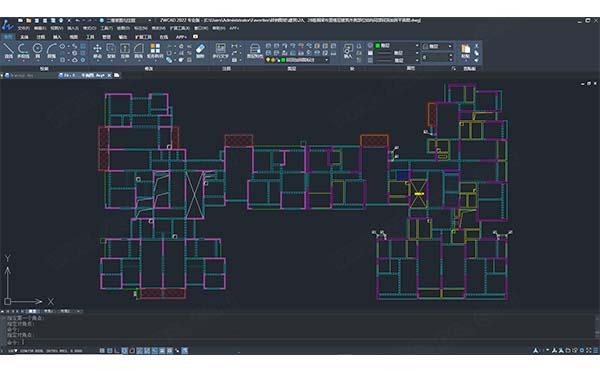Click the Insert block (插入) icon

[347, 50]
